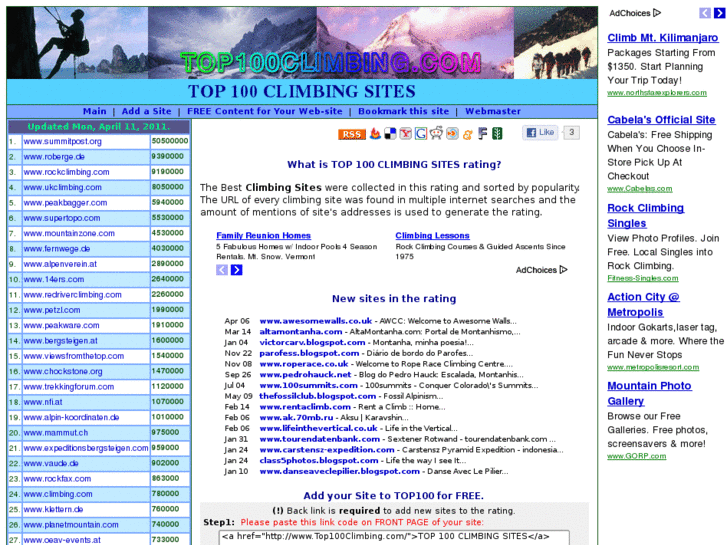Screen dimensions: 727x545
Task: Open www.climbing.com ranking link
Action: tap(58, 494)
